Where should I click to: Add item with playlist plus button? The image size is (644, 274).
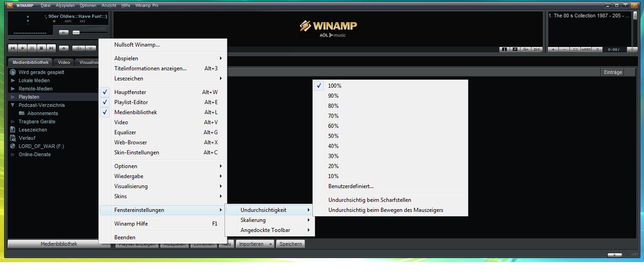553,49
